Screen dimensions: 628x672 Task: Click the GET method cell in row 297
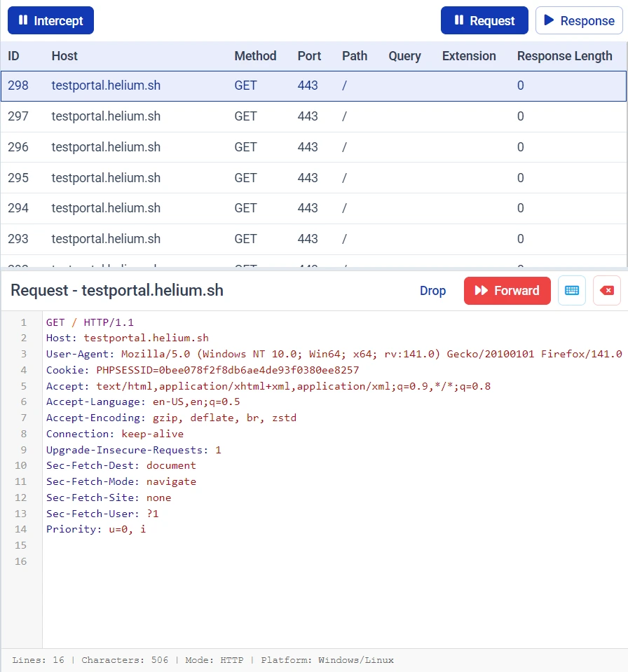245,116
